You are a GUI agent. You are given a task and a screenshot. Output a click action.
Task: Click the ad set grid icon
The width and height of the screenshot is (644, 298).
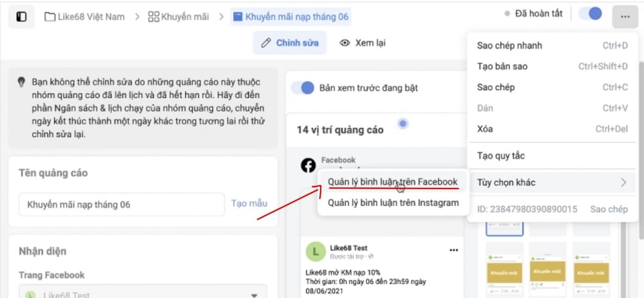click(x=154, y=17)
